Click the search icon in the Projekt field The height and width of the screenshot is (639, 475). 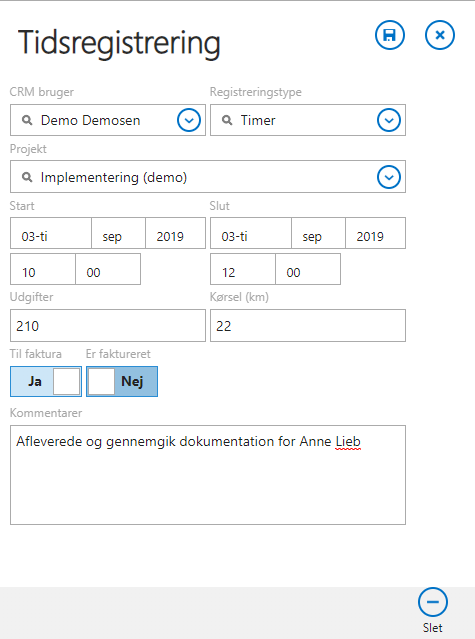27,177
